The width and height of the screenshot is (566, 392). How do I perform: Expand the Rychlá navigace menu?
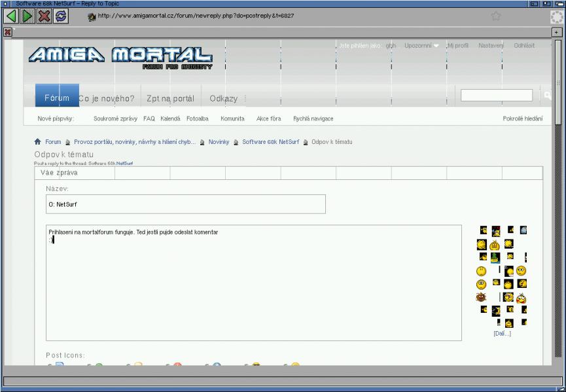pos(313,118)
